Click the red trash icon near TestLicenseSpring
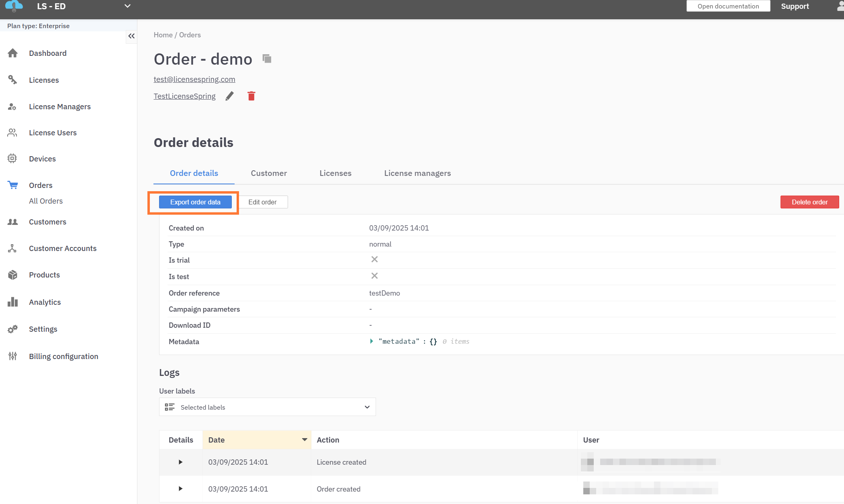This screenshot has width=844, height=504. tap(251, 96)
